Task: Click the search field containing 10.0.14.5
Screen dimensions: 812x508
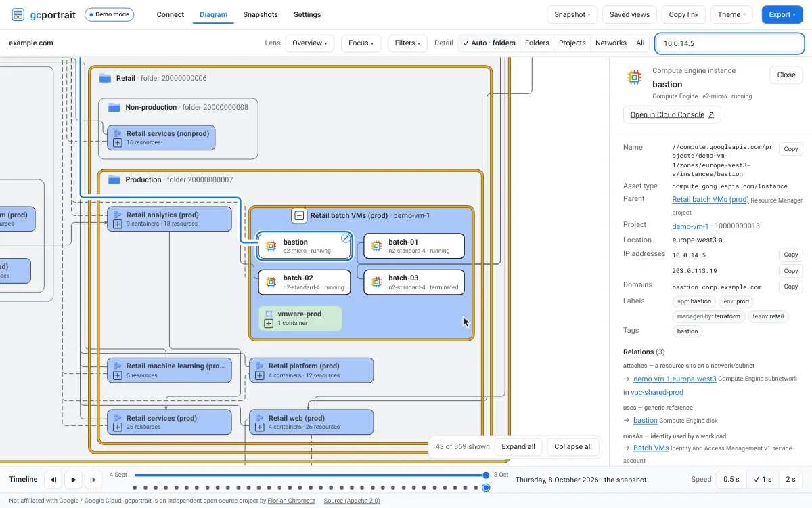Action: point(729,43)
